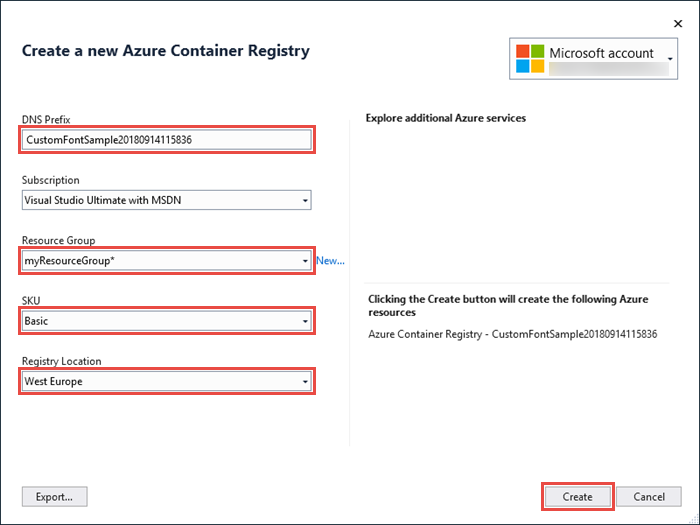
Task: Cancel the registry creation dialog
Action: (649, 497)
